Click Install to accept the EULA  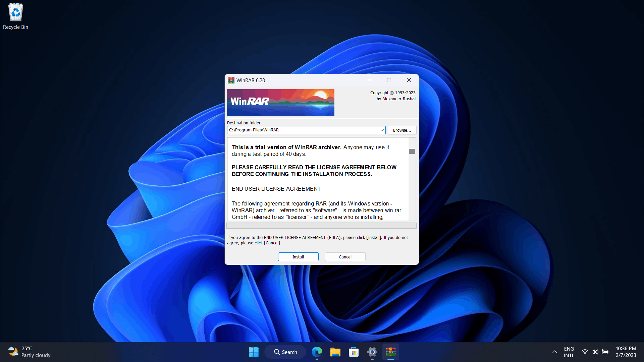(298, 257)
